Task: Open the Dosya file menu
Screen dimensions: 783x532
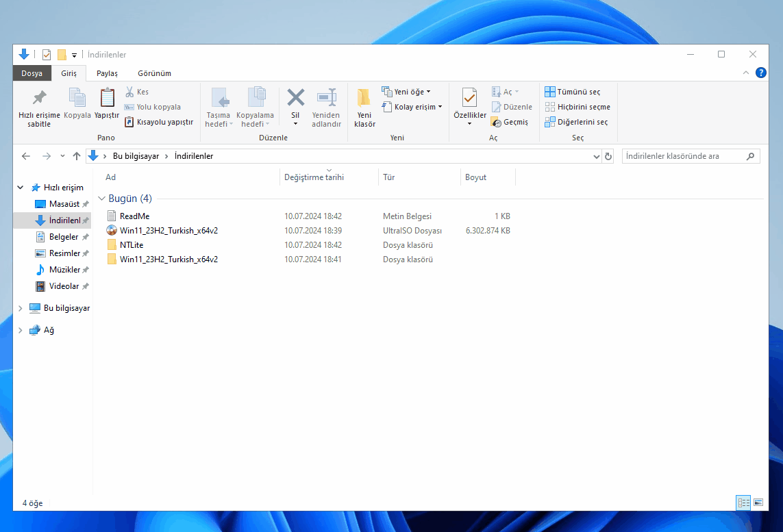Action: point(32,73)
